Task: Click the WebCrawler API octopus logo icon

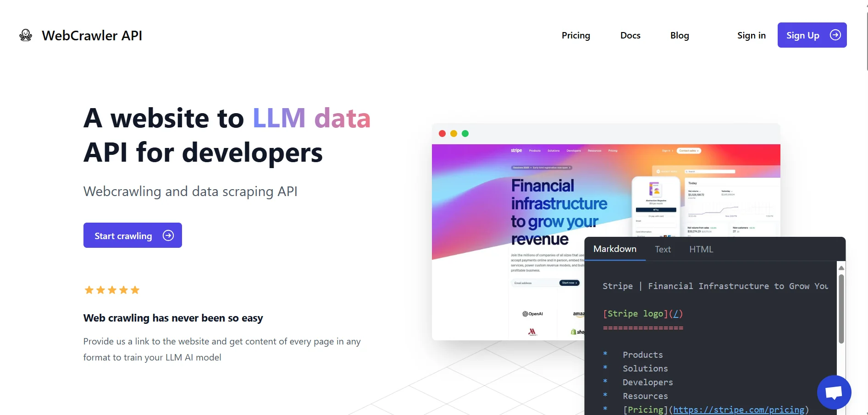Action: 26,35
